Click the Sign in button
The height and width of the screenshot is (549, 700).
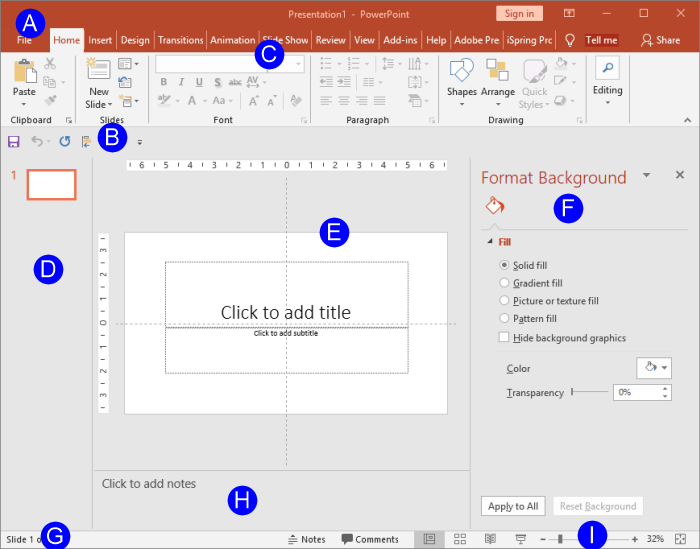point(519,13)
